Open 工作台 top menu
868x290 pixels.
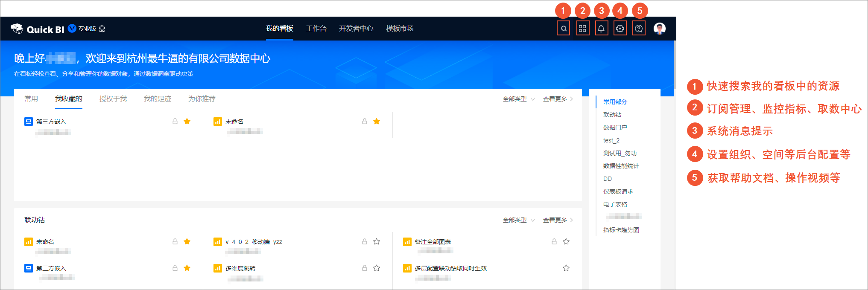click(316, 29)
